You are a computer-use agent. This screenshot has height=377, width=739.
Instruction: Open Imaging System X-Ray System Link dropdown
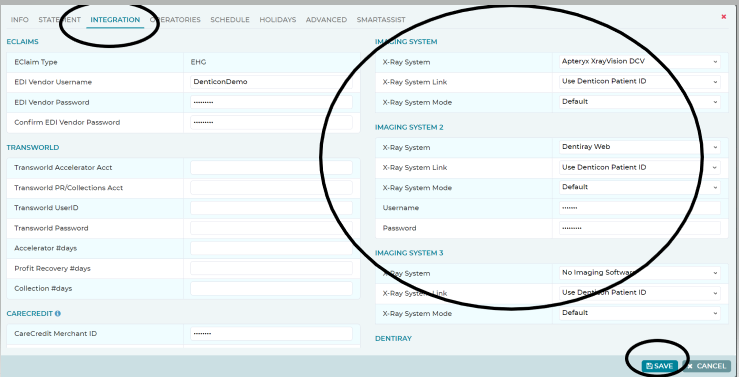tap(640, 82)
